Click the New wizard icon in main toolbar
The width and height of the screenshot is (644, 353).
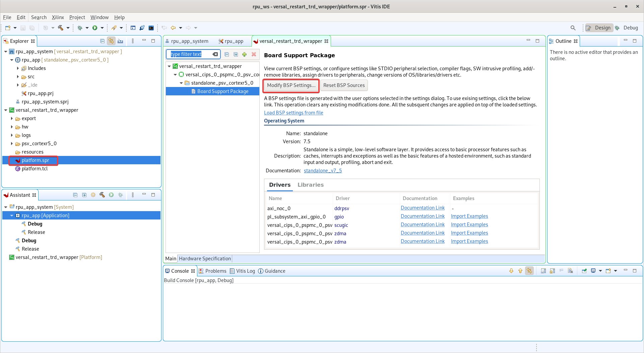8,28
